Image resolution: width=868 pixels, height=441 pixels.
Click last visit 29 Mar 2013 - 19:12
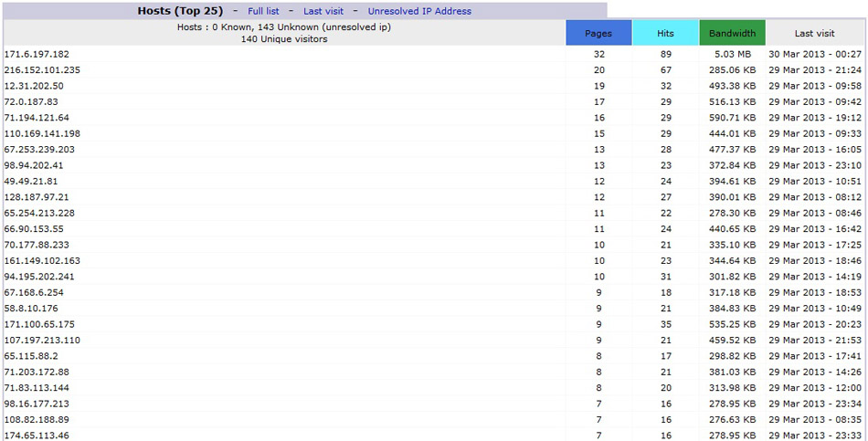pos(815,118)
